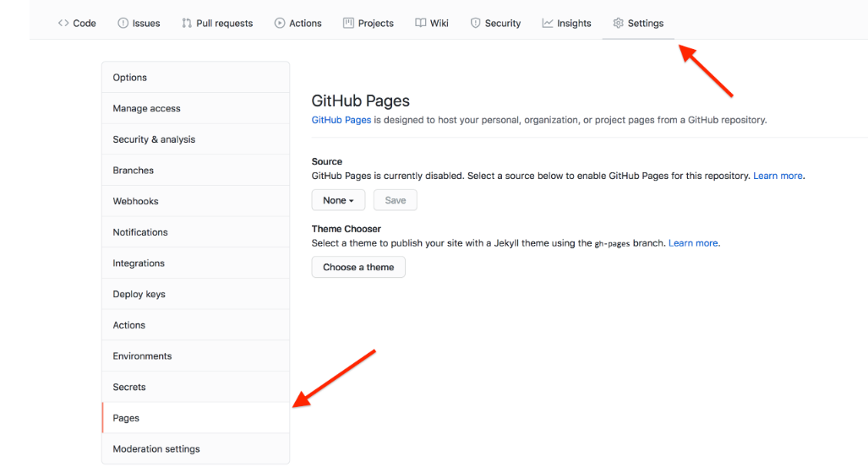The image size is (868, 467).
Task: Click the gh-pages branch name text
Action: click(x=612, y=243)
